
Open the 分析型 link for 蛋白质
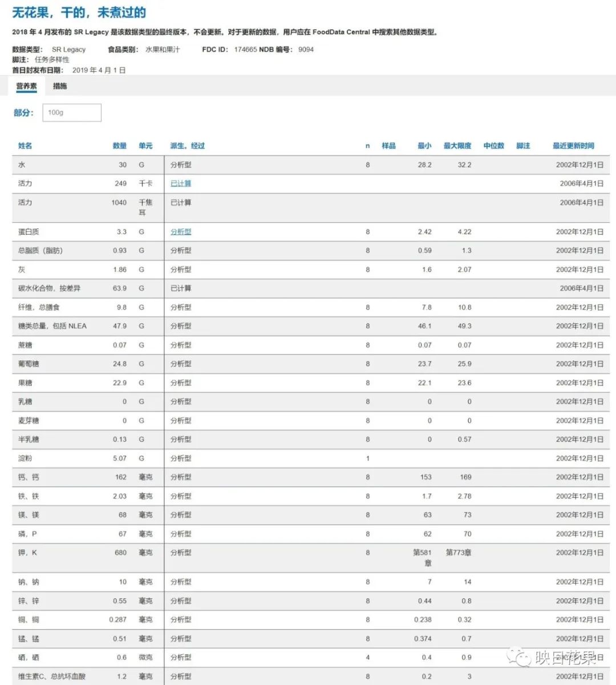pyautogui.click(x=181, y=232)
